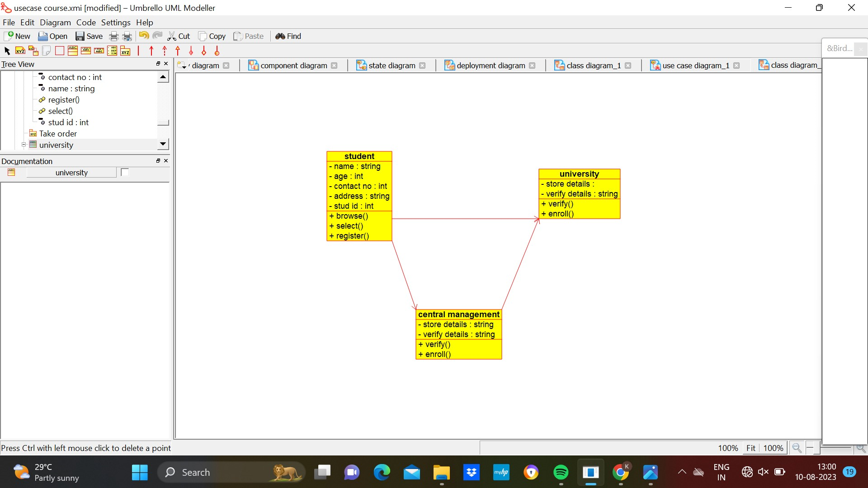Open Spotify from the taskbar
The height and width of the screenshot is (488, 868).
click(561, 473)
